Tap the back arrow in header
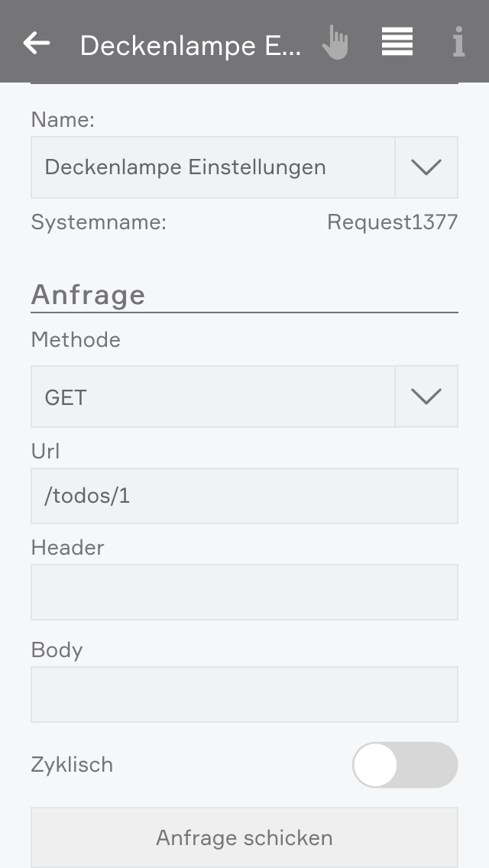This screenshot has height=868, width=489. [x=37, y=44]
